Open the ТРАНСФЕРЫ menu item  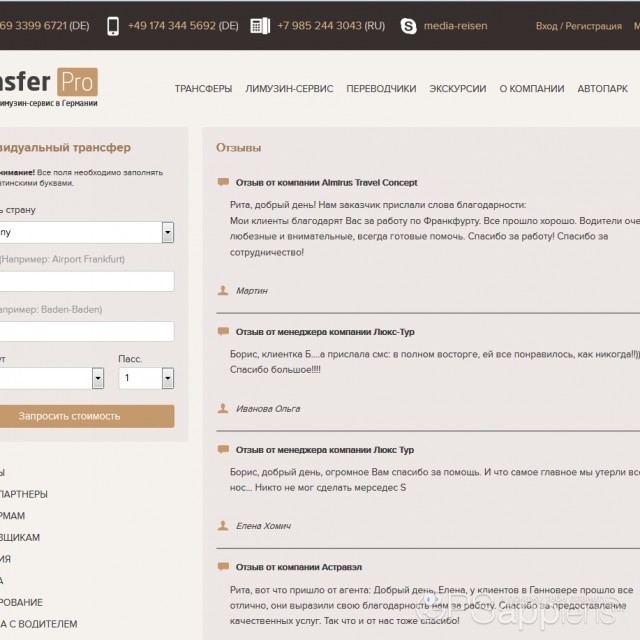[x=203, y=89]
